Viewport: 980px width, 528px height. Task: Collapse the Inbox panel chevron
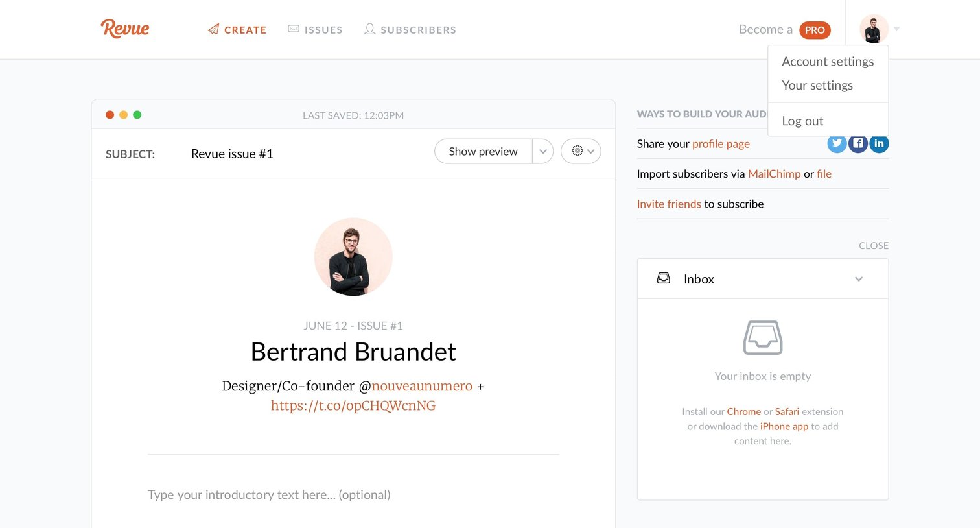coord(859,279)
